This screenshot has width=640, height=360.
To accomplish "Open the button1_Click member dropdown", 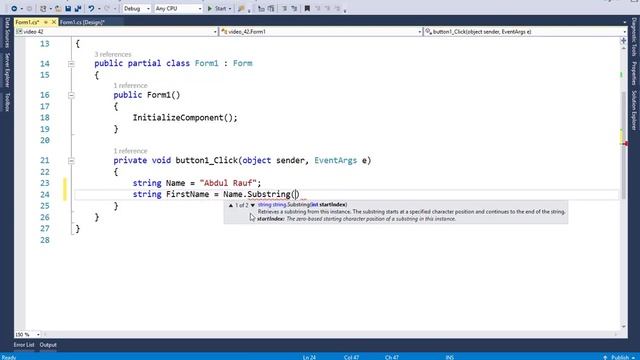I will click(x=525, y=31).
